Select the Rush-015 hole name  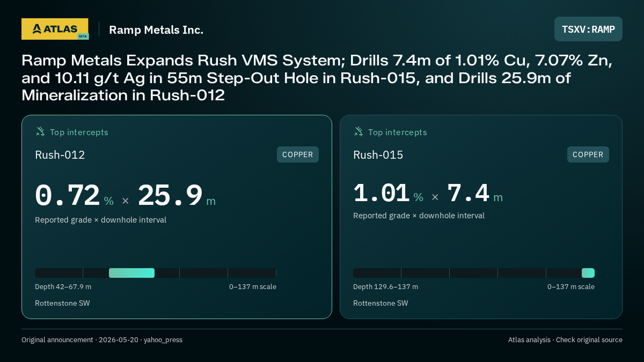point(378,155)
